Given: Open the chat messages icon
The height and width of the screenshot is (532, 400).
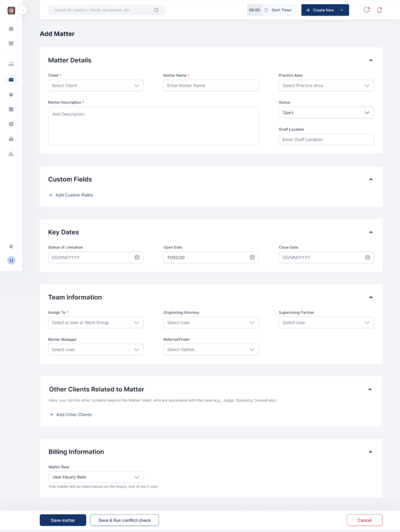Looking at the screenshot, I should coord(366,10).
